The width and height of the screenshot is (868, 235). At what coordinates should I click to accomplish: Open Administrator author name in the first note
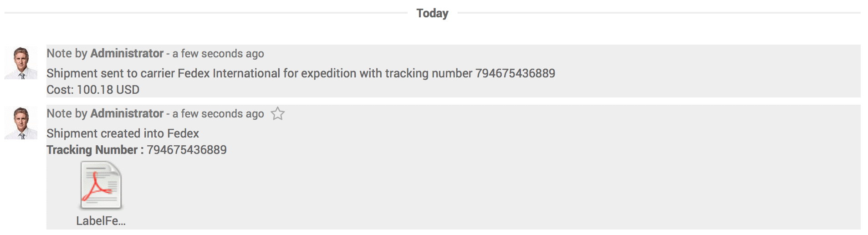coord(127,53)
